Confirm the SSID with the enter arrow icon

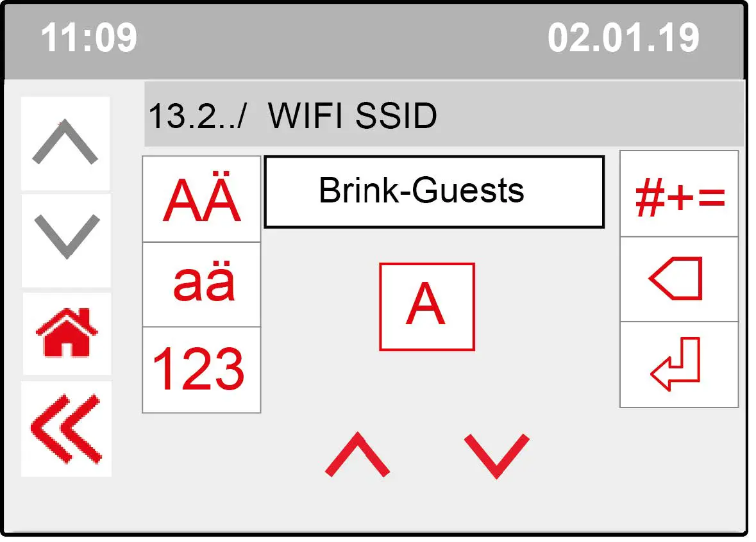point(678,363)
